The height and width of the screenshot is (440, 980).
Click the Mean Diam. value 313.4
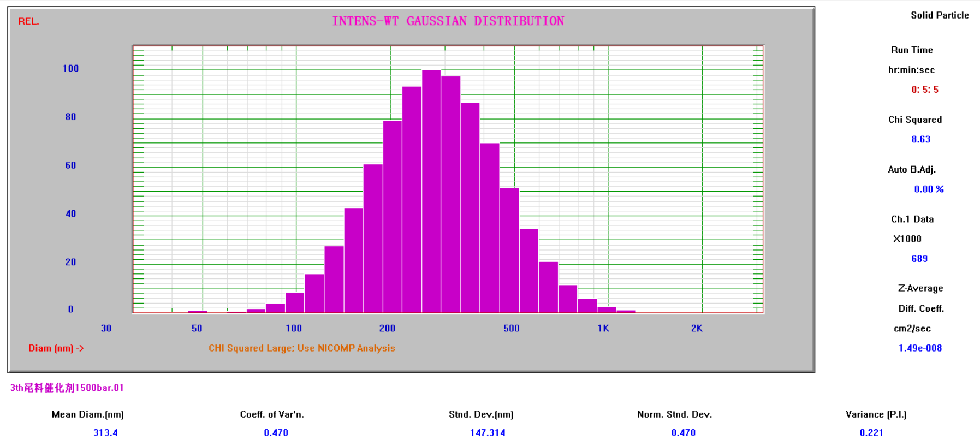[105, 432]
